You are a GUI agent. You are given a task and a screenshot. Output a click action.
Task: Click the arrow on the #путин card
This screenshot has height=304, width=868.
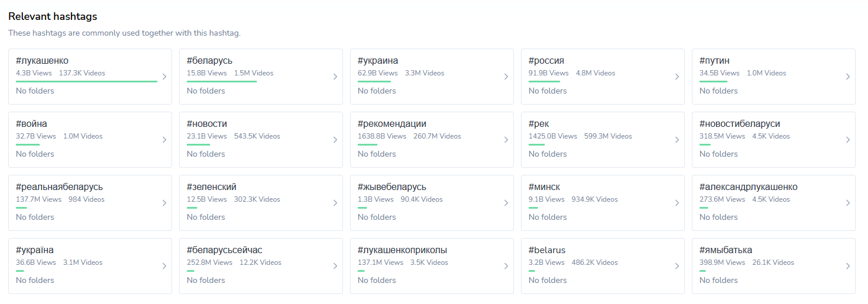click(848, 77)
